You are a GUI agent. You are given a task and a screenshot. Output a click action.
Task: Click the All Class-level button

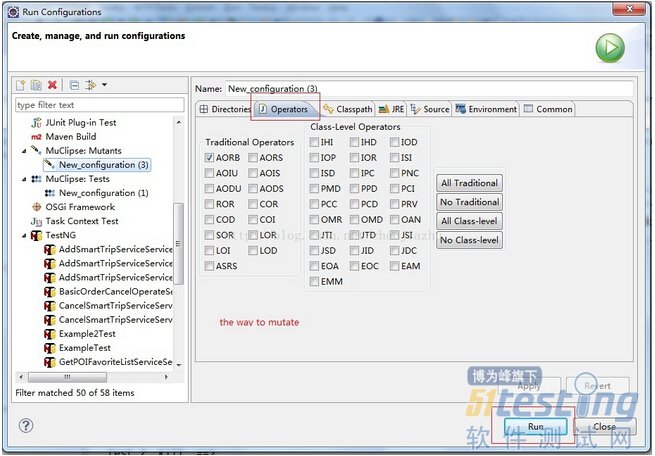point(470,221)
